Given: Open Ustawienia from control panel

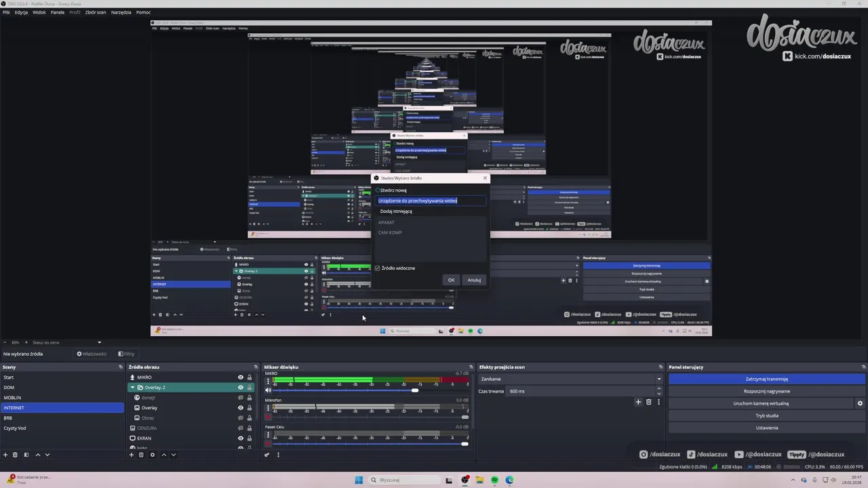Looking at the screenshot, I should [x=767, y=428].
